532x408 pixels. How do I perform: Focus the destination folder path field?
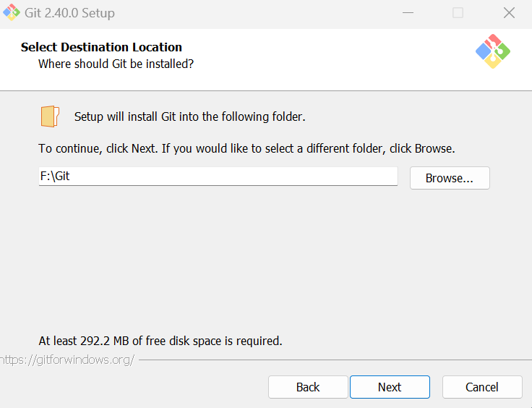click(218, 177)
